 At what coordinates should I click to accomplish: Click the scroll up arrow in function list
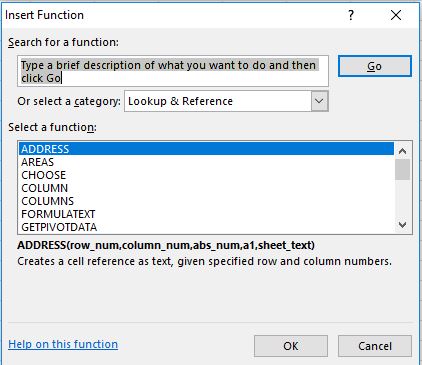pyautogui.click(x=402, y=151)
